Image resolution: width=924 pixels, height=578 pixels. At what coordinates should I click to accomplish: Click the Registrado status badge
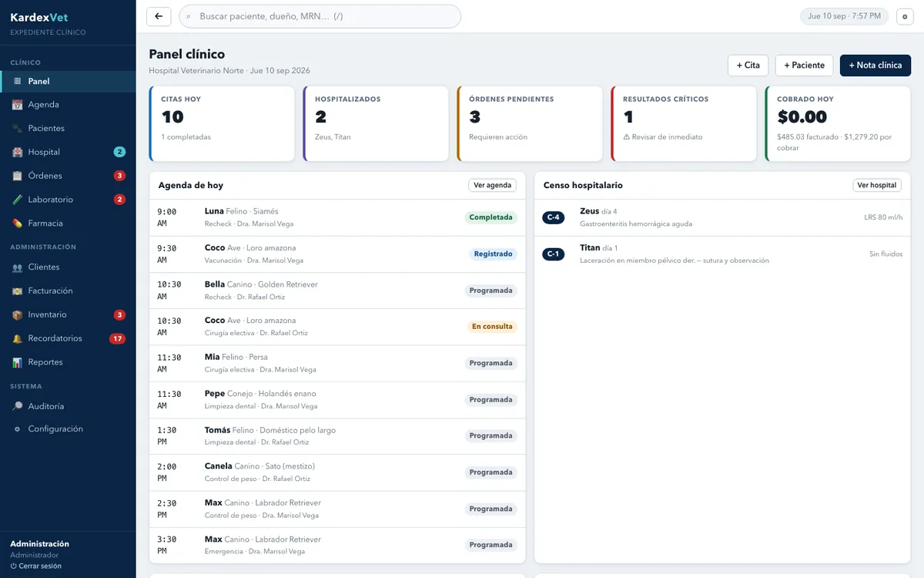click(493, 254)
